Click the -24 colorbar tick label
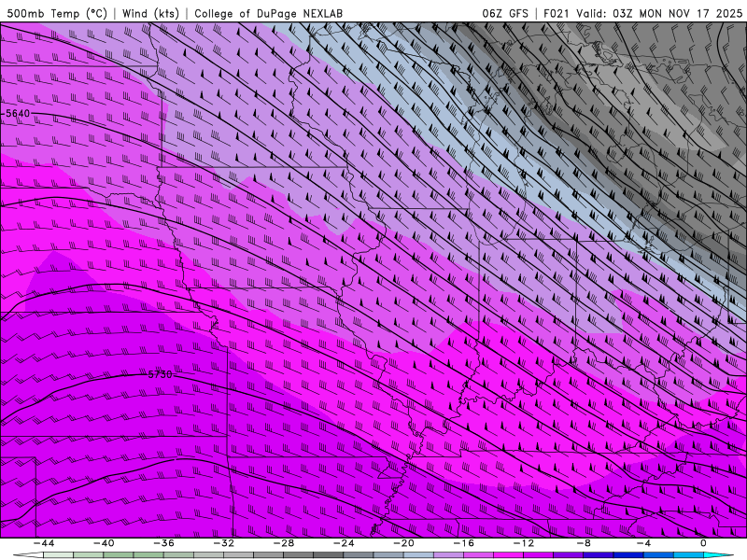Viewport: 747px width, 560px height. [344, 543]
